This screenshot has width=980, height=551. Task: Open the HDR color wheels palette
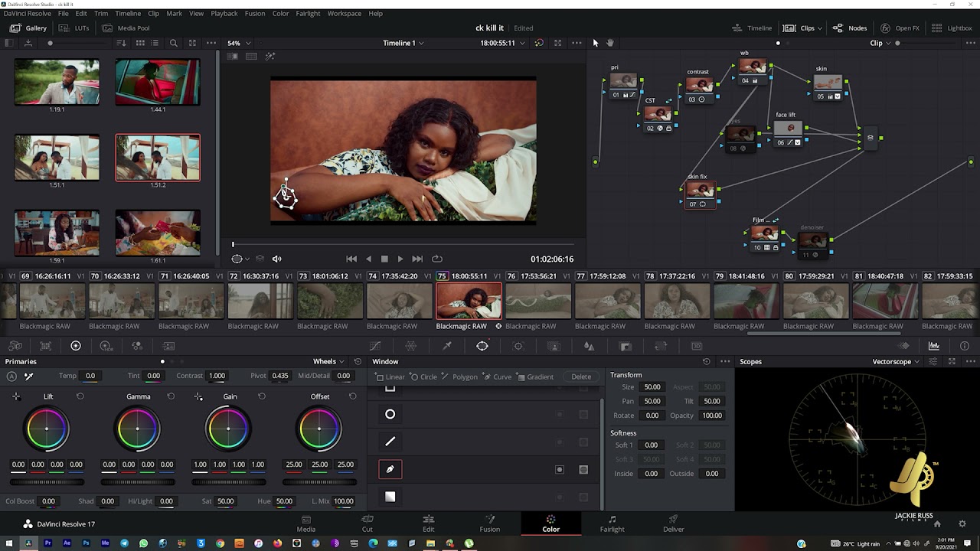tap(106, 346)
